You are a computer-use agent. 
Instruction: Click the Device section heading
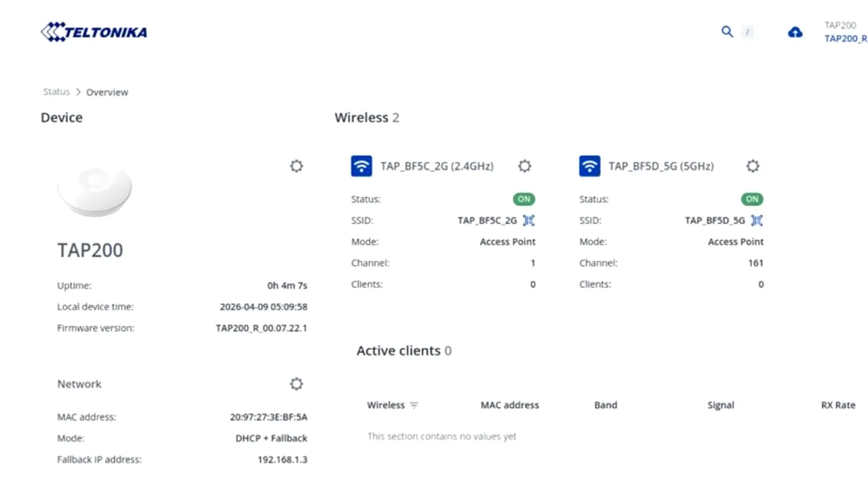pos(62,117)
